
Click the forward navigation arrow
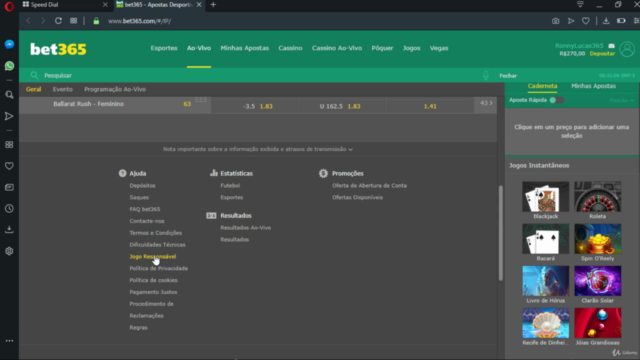[x=43, y=21]
